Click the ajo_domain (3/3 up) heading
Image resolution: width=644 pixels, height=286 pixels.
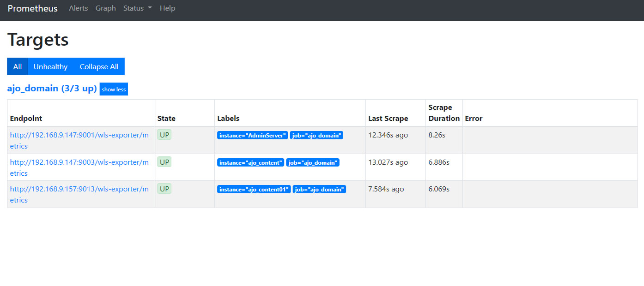tap(52, 89)
